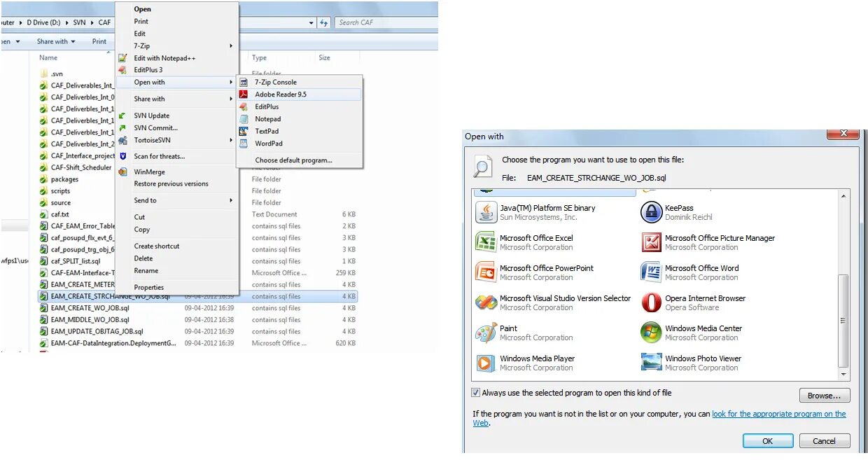Choose Create shortcut from context menu
Screen dimensions: 868x460
coord(157,246)
